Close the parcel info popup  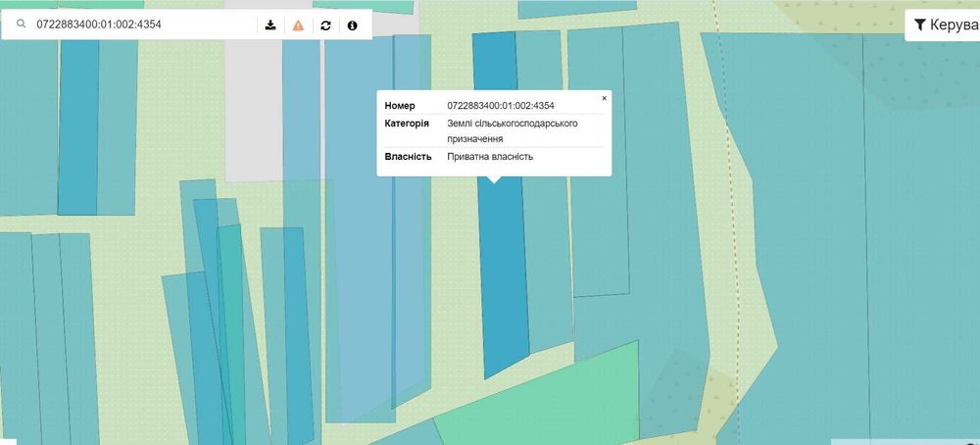[x=604, y=98]
